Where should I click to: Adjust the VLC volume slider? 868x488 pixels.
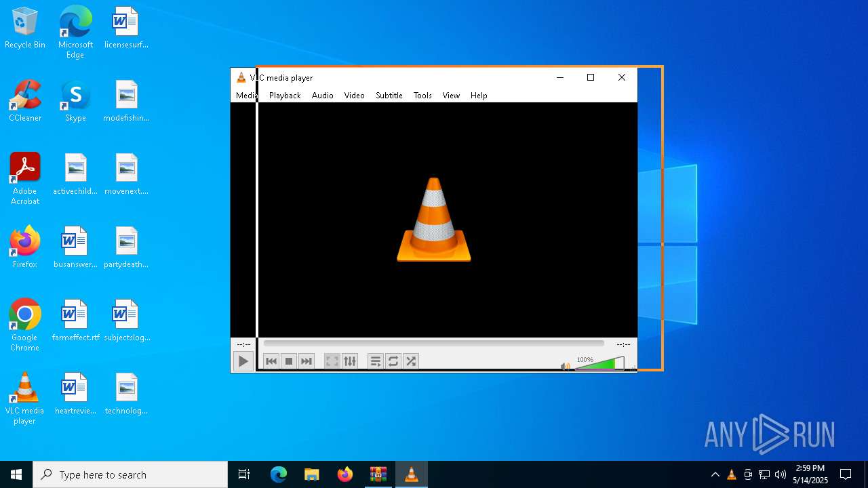coord(599,364)
